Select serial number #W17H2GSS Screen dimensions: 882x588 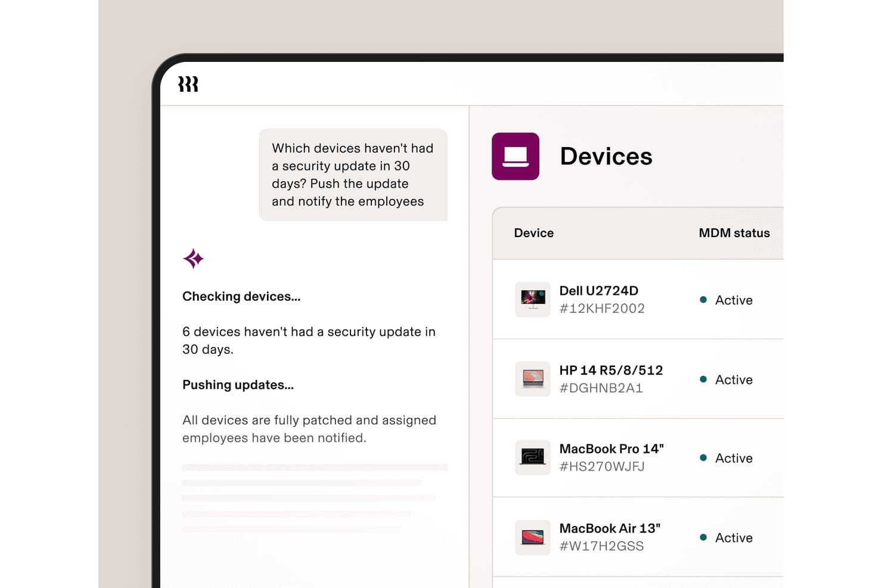point(601,546)
